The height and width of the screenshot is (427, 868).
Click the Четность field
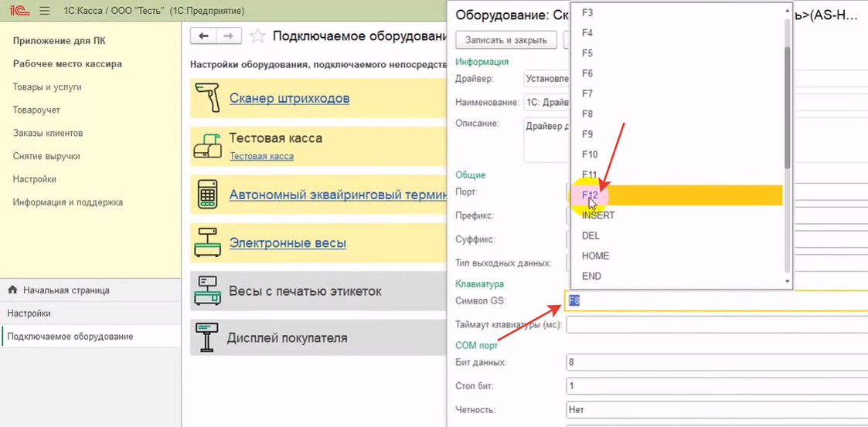(x=717, y=410)
